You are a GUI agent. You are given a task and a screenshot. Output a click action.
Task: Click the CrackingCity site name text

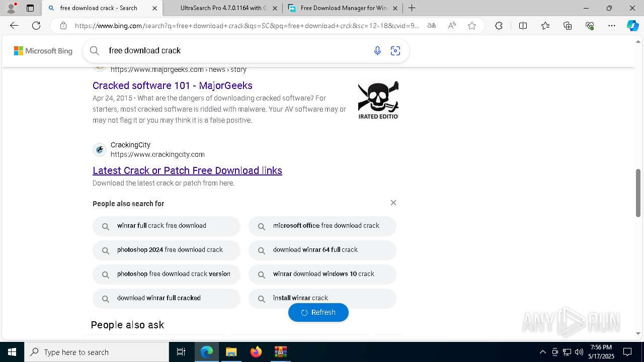pyautogui.click(x=130, y=145)
